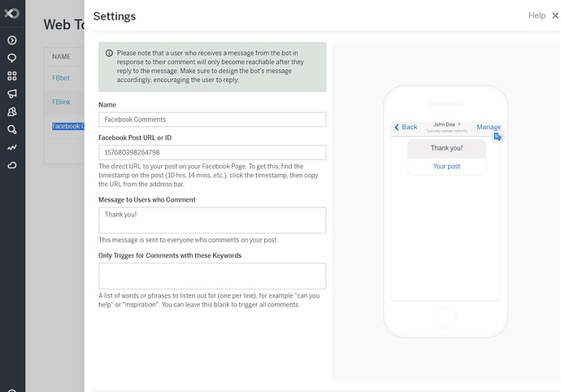Click the Back chevron in phone preview

click(397, 127)
